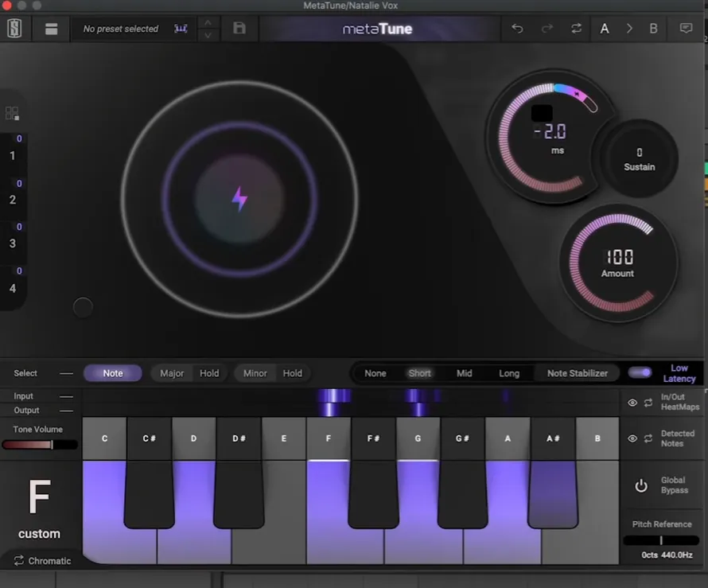Toggle In/Out HeatMaps eye visibility
This screenshot has height=588, width=708.
click(x=632, y=403)
